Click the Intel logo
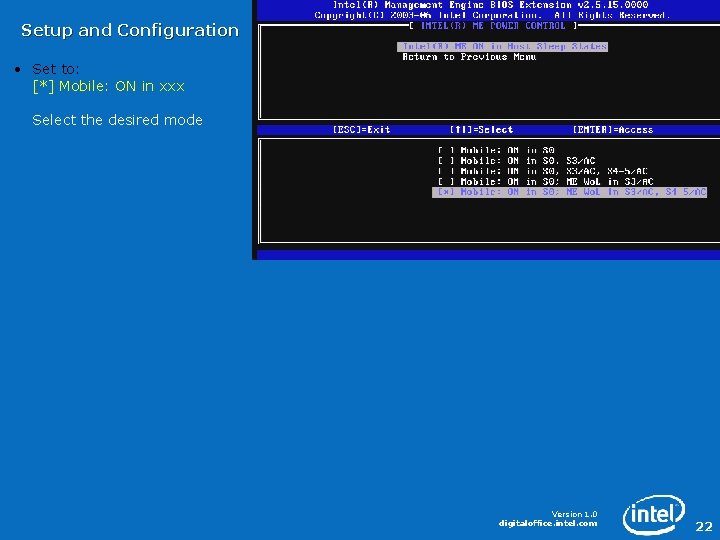Viewport: 720px width, 540px height. tap(654, 514)
